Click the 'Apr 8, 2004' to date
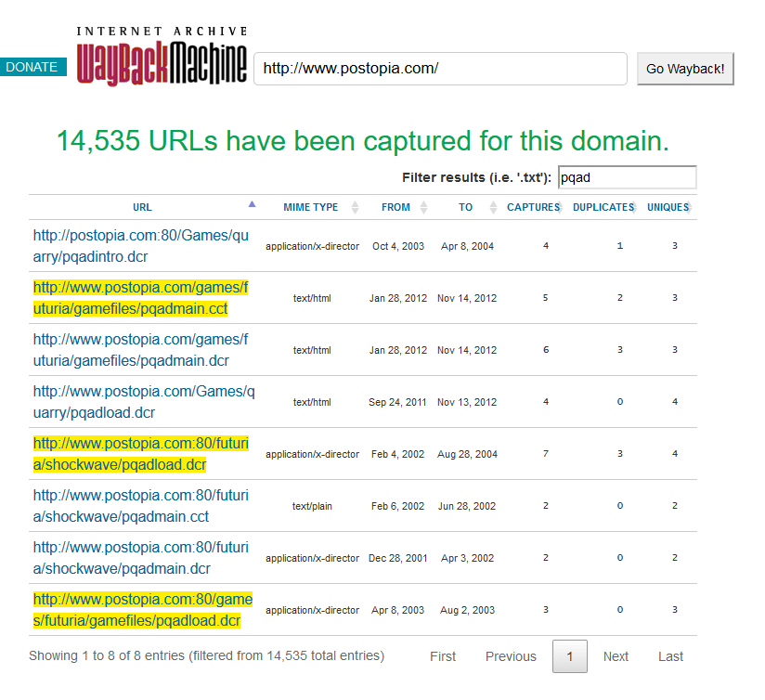This screenshot has width=765, height=700. [x=467, y=246]
